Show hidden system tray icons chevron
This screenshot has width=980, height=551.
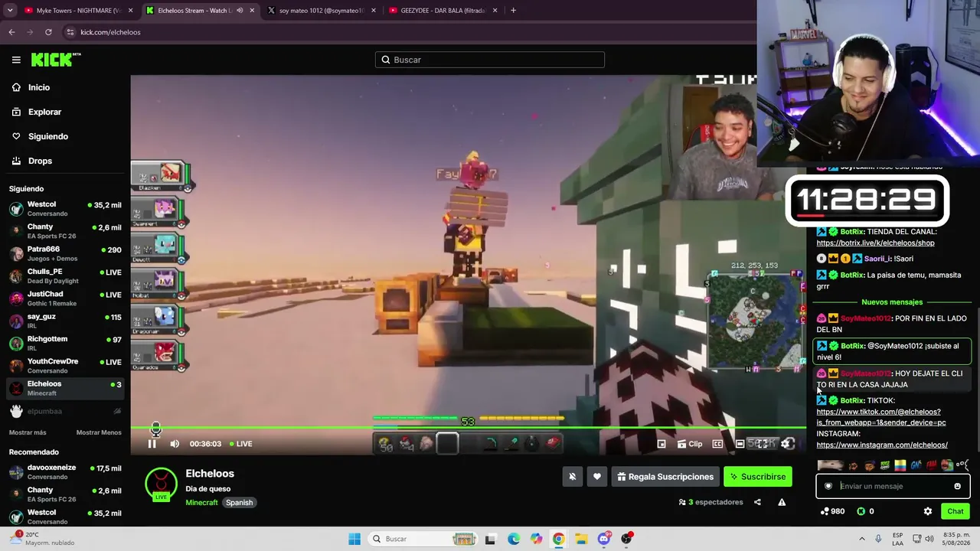coord(862,539)
